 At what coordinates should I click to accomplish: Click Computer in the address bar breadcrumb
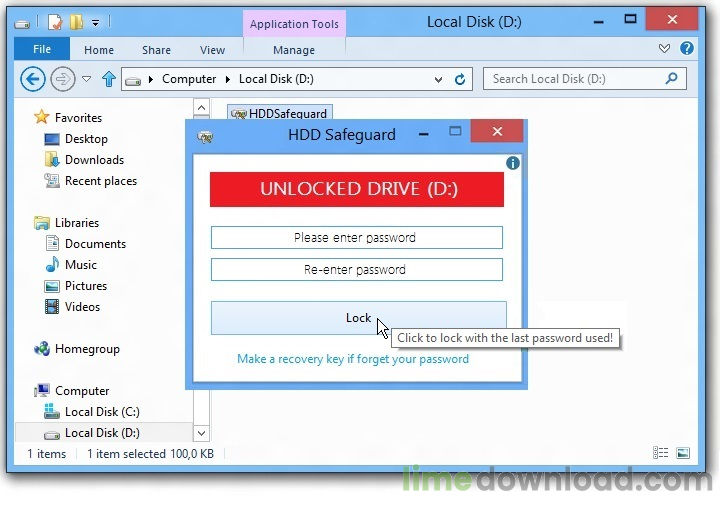(x=189, y=79)
